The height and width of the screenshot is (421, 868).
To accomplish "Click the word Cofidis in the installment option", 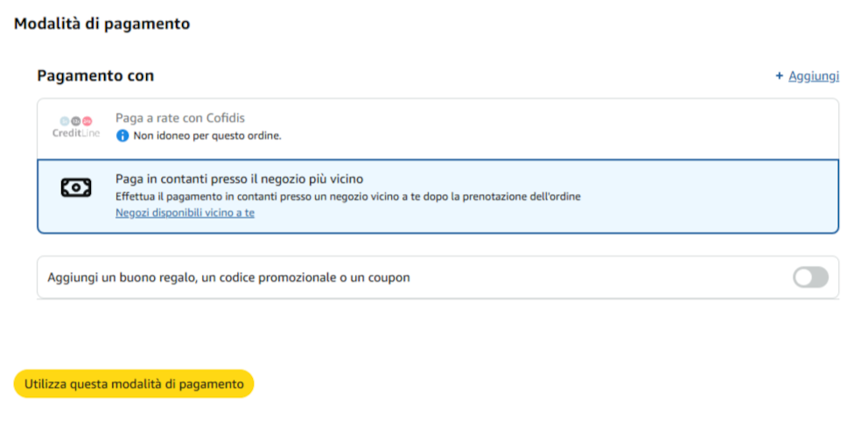I will (228, 118).
